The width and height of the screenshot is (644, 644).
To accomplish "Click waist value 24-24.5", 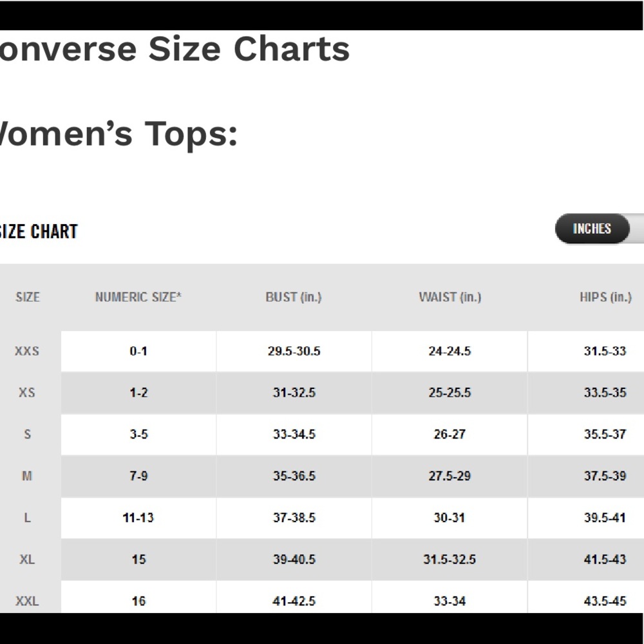I will pyautogui.click(x=450, y=351).
